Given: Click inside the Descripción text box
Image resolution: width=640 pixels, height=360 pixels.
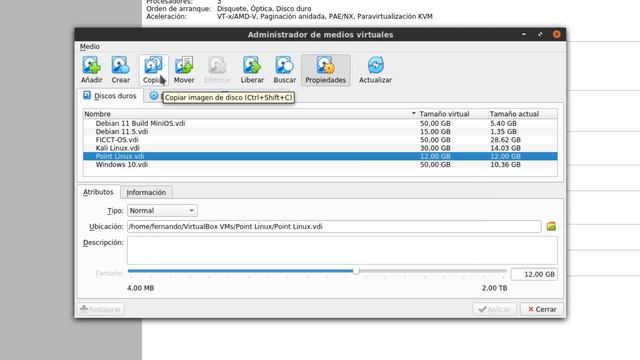Looking at the screenshot, I should click(342, 251).
